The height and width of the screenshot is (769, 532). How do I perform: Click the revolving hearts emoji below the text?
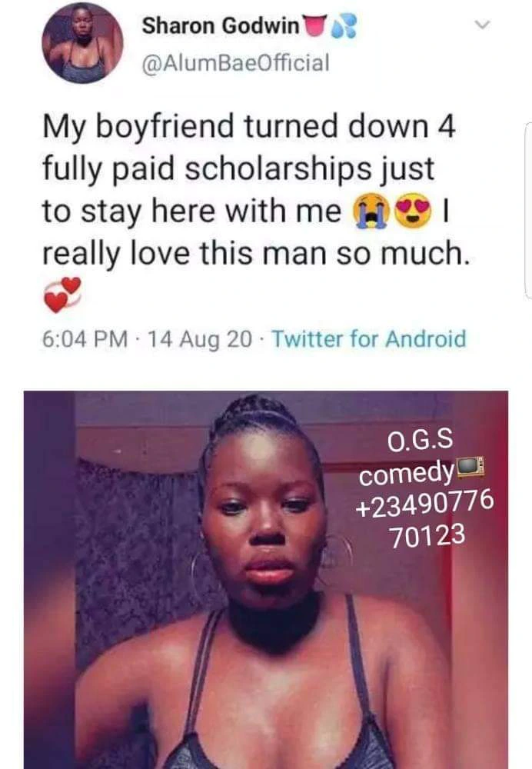click(x=62, y=295)
